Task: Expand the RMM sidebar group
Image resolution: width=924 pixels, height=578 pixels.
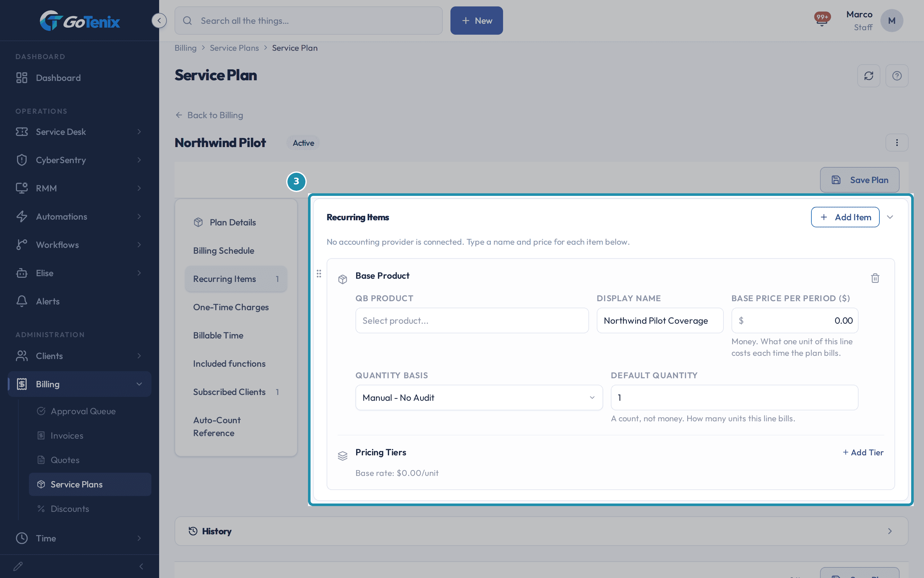Action: (80, 188)
